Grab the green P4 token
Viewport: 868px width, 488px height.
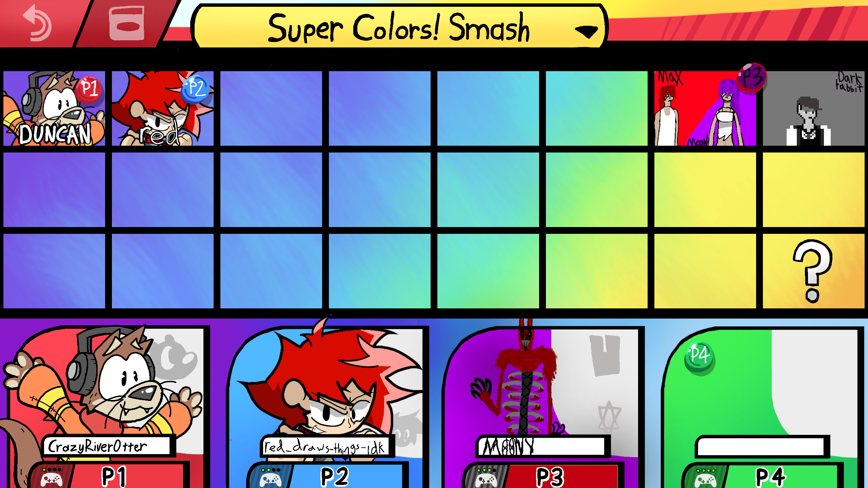coord(700,357)
